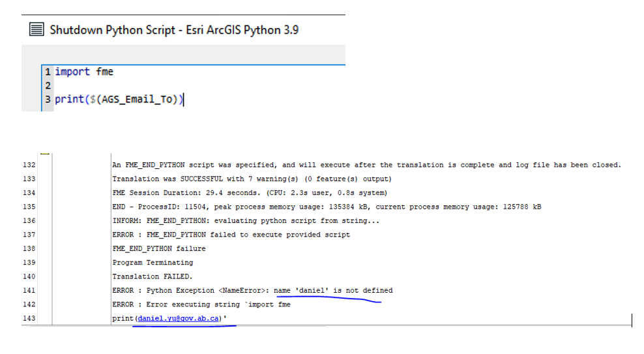
Task: Select log line 'Python Exception <NameError>'
Action: [x=252, y=291]
